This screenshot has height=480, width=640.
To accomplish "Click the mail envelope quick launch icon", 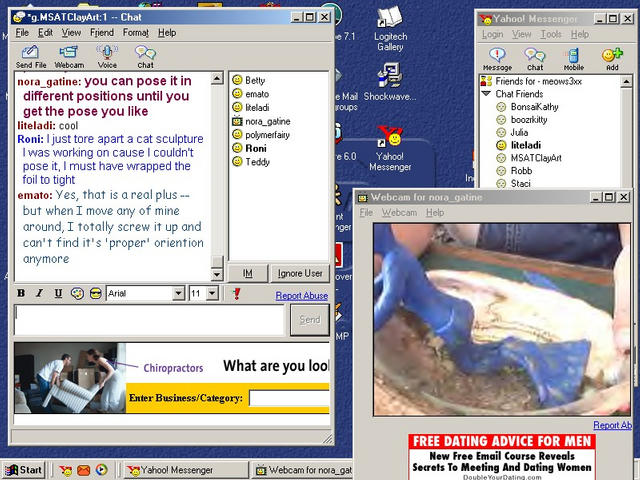I will click(x=84, y=470).
